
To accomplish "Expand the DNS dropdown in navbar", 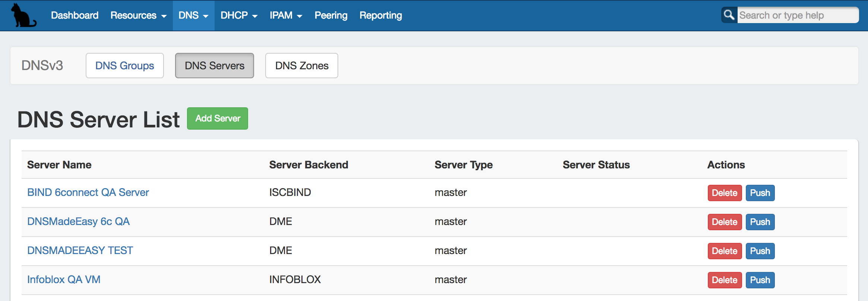I will tap(193, 15).
